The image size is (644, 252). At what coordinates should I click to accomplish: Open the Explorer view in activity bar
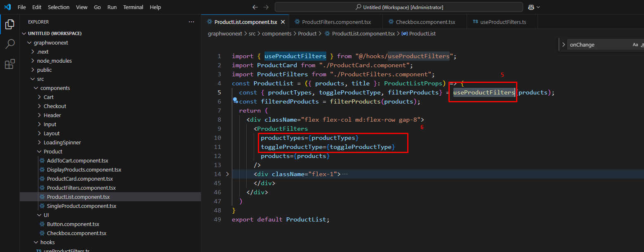[9, 24]
